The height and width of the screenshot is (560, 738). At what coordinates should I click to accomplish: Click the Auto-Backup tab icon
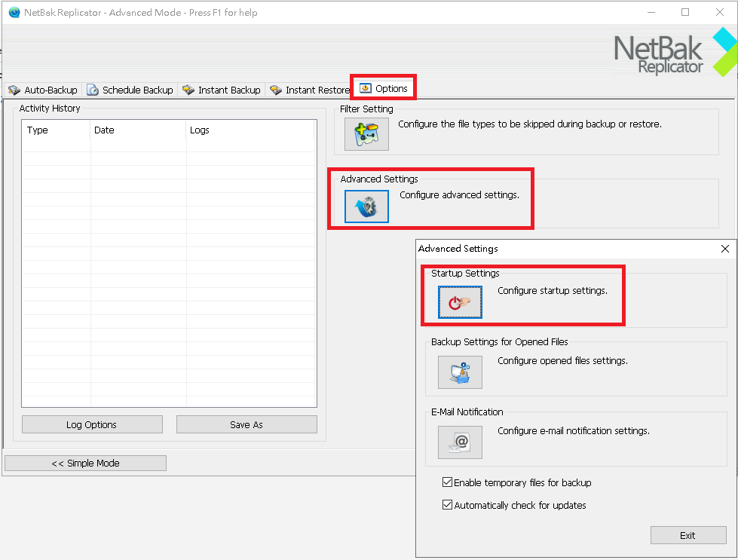pyautogui.click(x=14, y=90)
